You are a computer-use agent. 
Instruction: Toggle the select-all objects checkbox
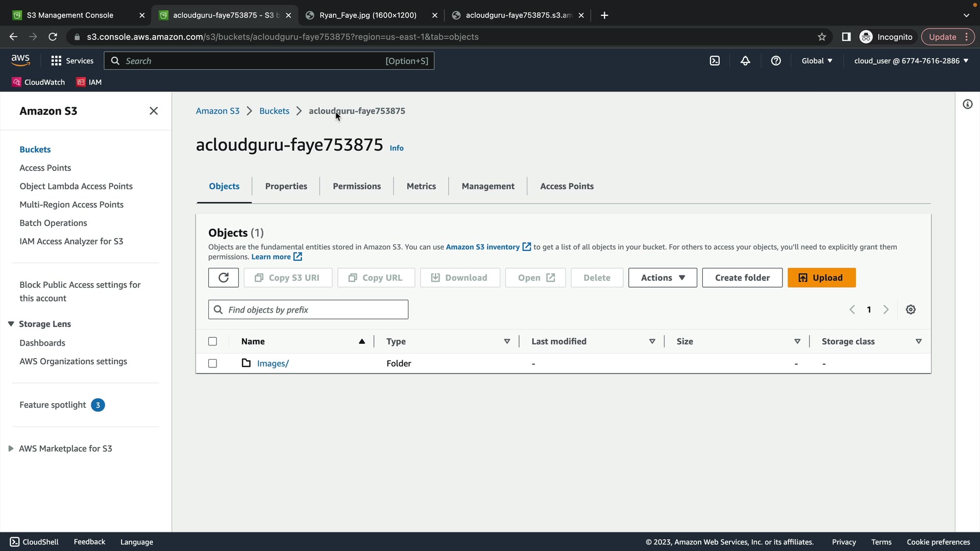[x=213, y=341]
